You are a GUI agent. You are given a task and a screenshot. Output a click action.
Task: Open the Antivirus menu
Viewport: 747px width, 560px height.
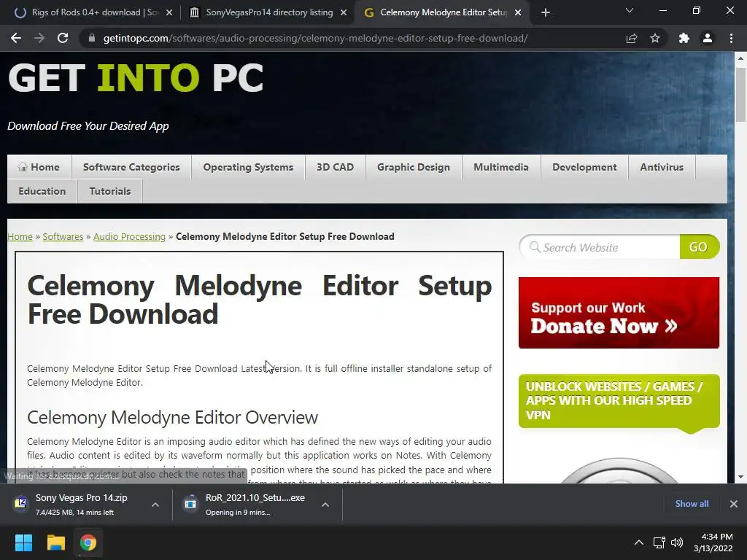(662, 167)
